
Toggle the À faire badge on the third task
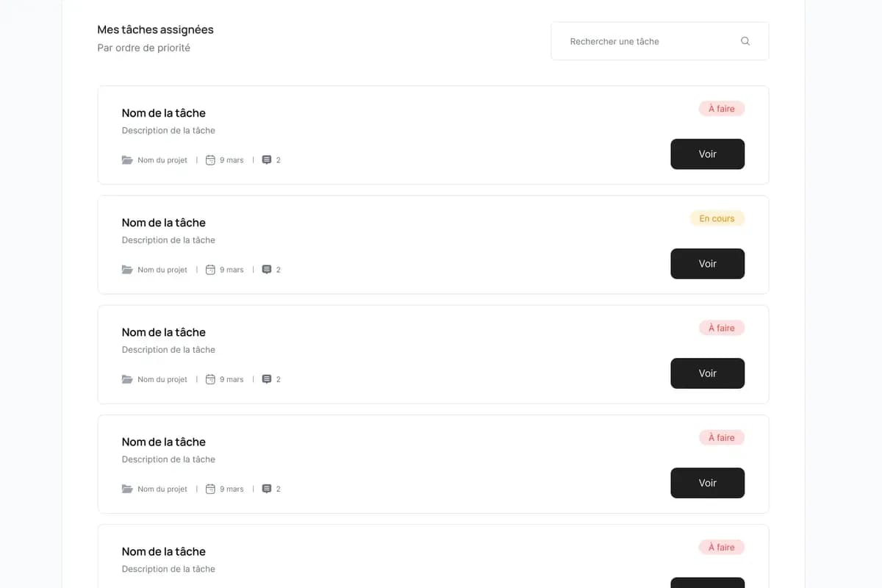pos(721,328)
